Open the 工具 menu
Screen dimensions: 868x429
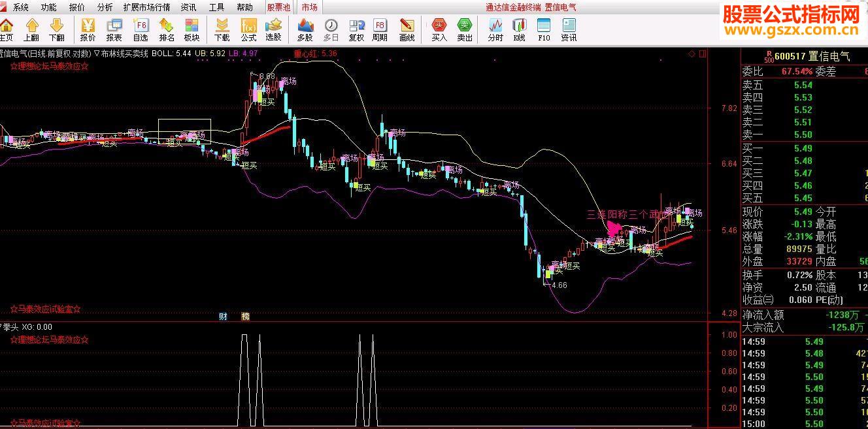pyautogui.click(x=216, y=7)
